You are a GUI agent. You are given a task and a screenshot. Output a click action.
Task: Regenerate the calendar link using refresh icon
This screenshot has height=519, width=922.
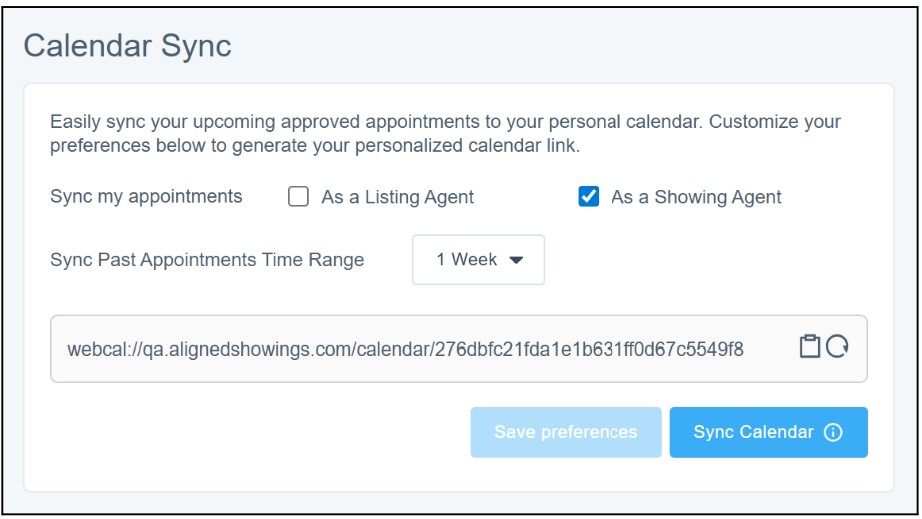click(x=837, y=347)
